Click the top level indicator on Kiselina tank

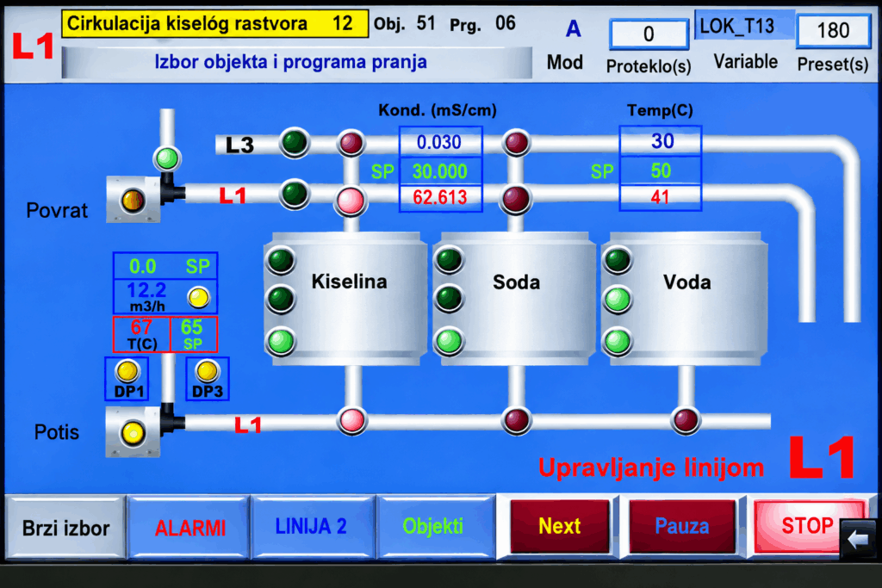pyautogui.click(x=281, y=260)
